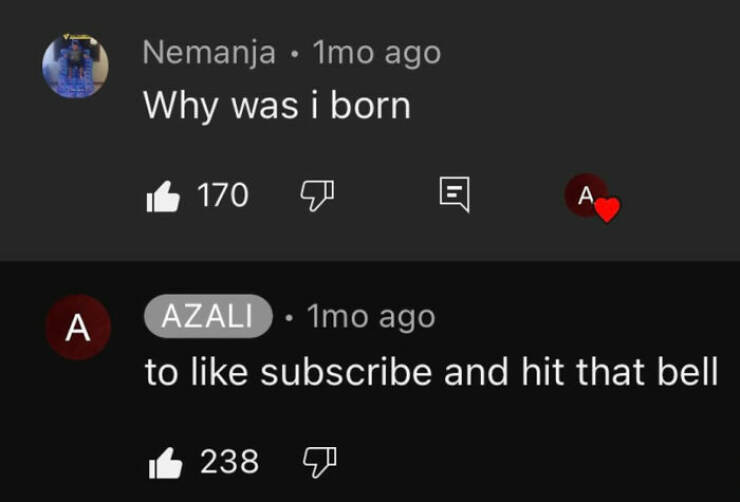Open replies icon on Nemanja's comment
Image resolution: width=740 pixels, height=502 pixels.
[455, 196]
